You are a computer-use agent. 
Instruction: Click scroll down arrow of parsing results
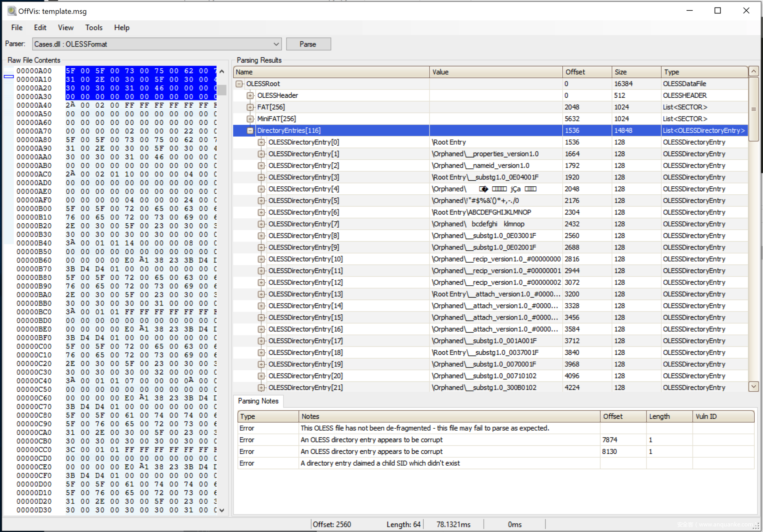pyautogui.click(x=753, y=386)
